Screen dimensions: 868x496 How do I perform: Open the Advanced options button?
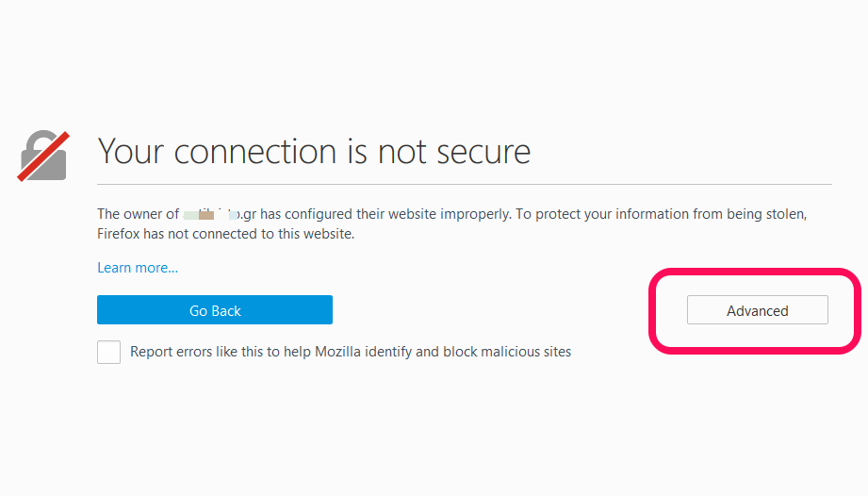pos(758,310)
